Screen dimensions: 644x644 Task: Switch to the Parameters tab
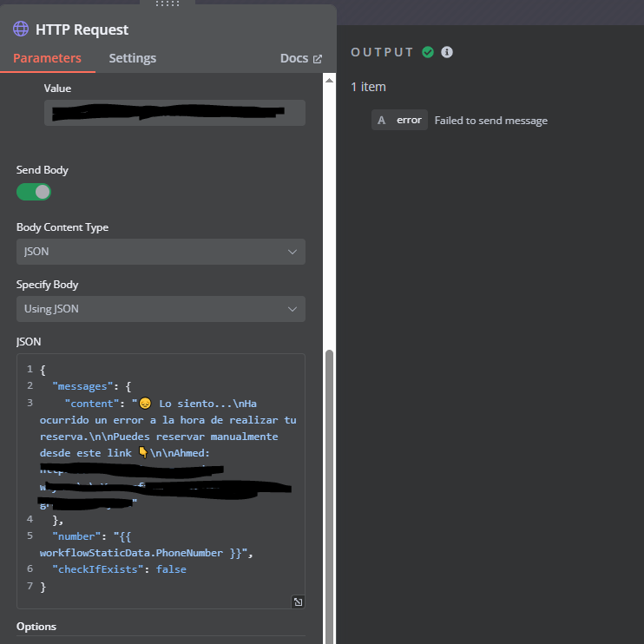[47, 58]
